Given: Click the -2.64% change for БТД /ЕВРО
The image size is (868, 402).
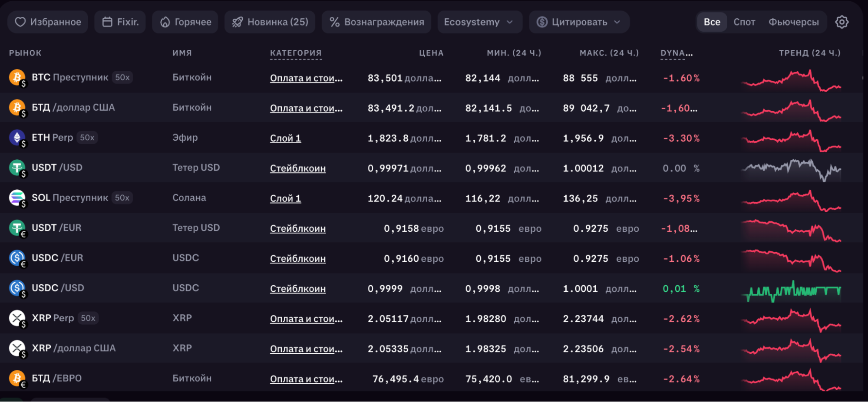Looking at the screenshot, I should point(681,379).
